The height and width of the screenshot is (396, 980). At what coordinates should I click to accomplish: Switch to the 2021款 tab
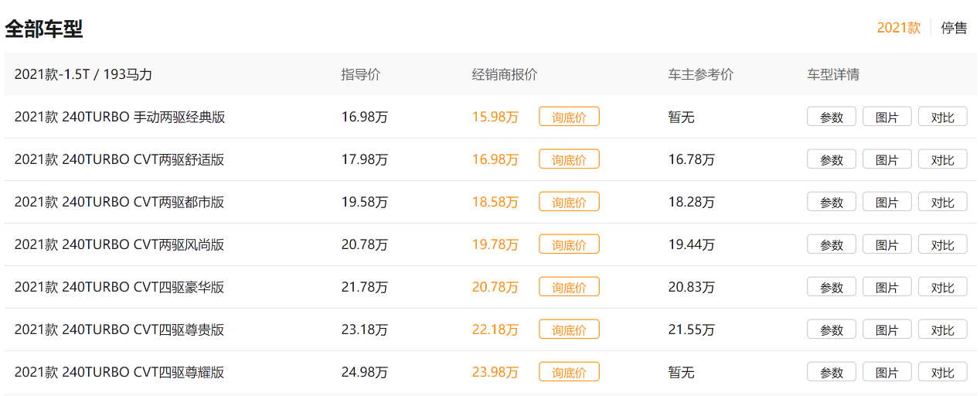(x=898, y=28)
